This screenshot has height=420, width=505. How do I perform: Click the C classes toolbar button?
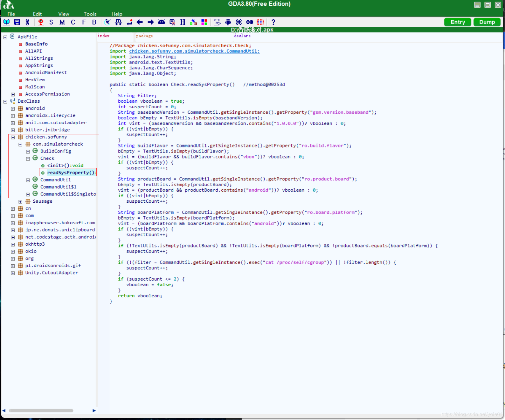(x=73, y=22)
